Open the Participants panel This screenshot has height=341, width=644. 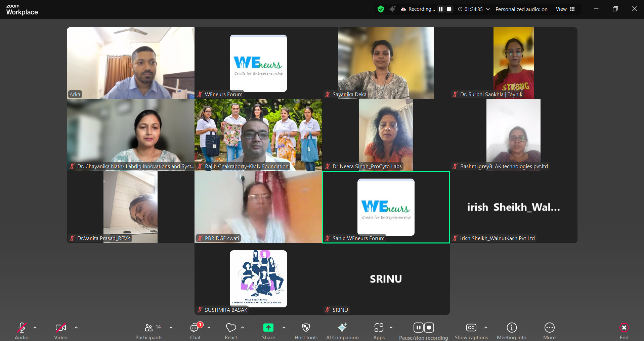tap(149, 331)
